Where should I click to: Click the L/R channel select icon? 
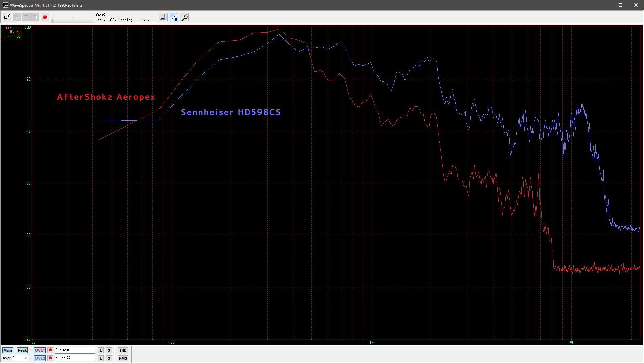[163, 17]
